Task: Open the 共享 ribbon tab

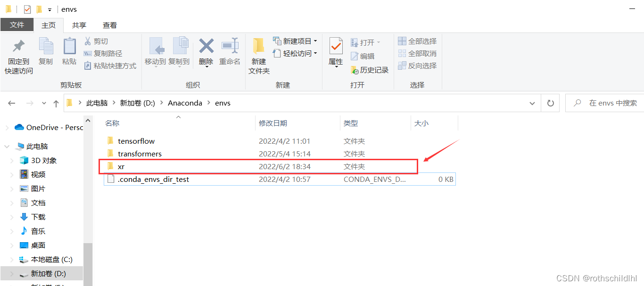Action: click(79, 25)
